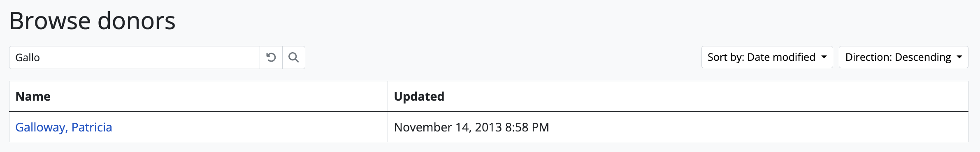Change sort field from Date modified
Image resolution: width=980 pixels, height=152 pixels.
[x=767, y=57]
